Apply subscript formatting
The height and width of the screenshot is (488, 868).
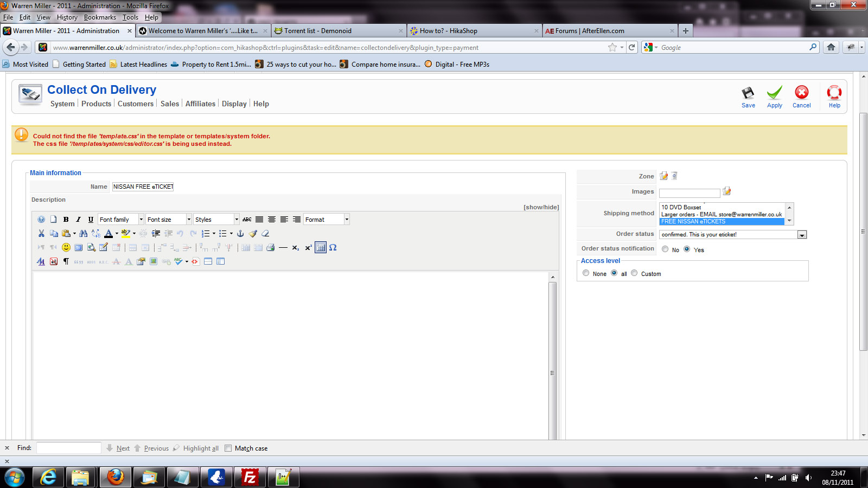(295, 248)
